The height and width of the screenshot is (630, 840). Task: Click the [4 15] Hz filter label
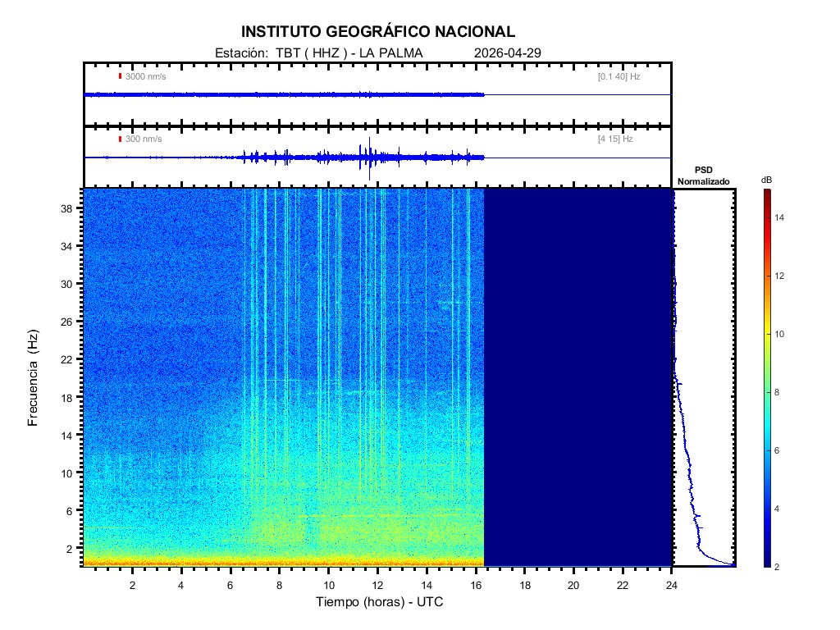tap(615, 139)
